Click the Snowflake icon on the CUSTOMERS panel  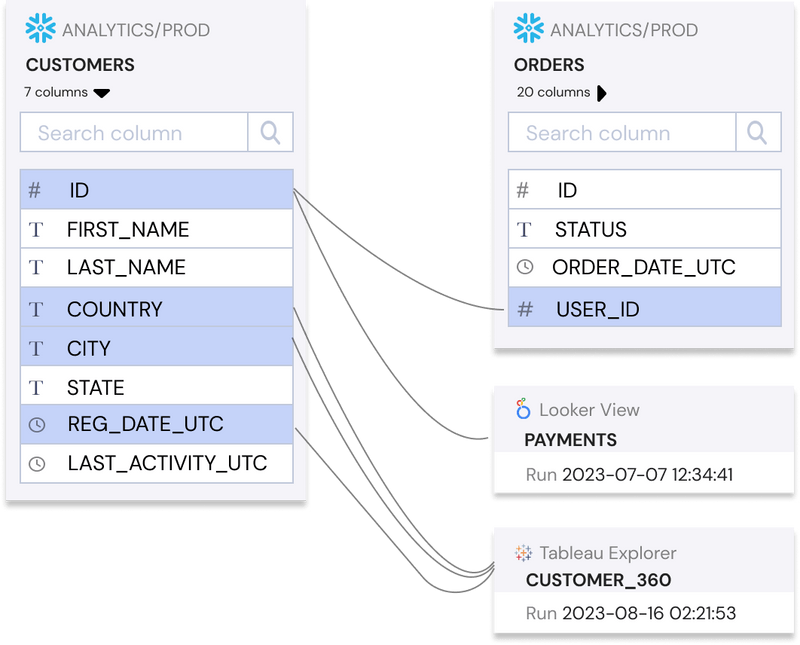[40, 25]
